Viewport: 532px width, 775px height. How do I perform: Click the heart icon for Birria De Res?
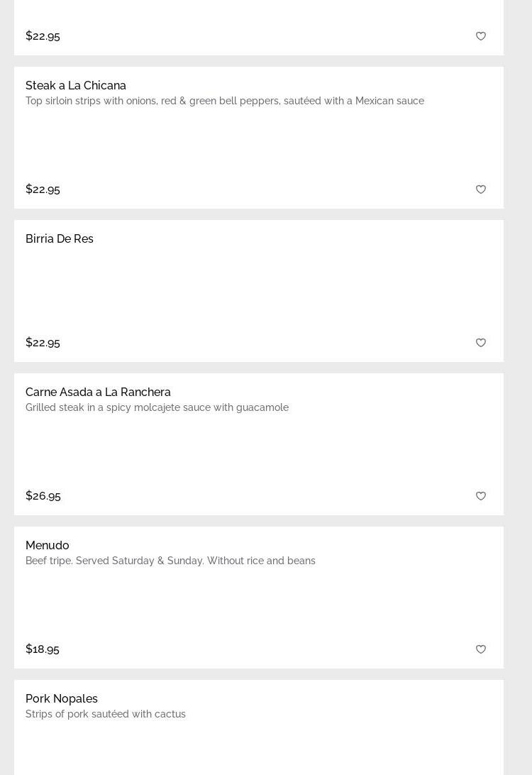(x=481, y=343)
